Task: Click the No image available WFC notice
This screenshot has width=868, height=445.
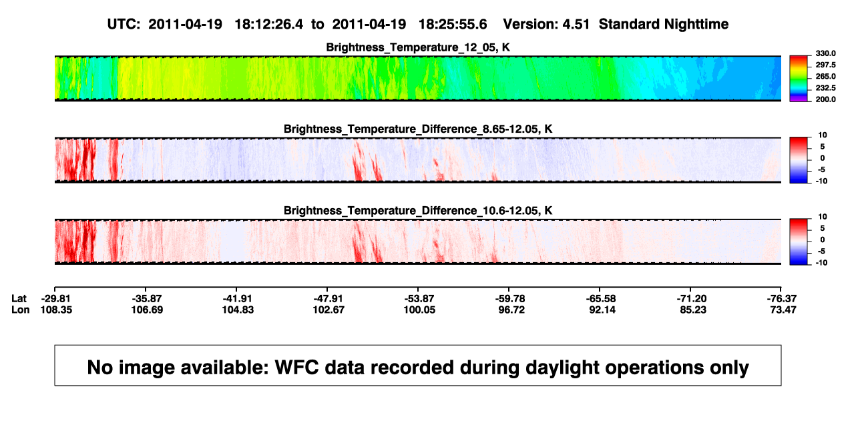Action: (x=418, y=366)
